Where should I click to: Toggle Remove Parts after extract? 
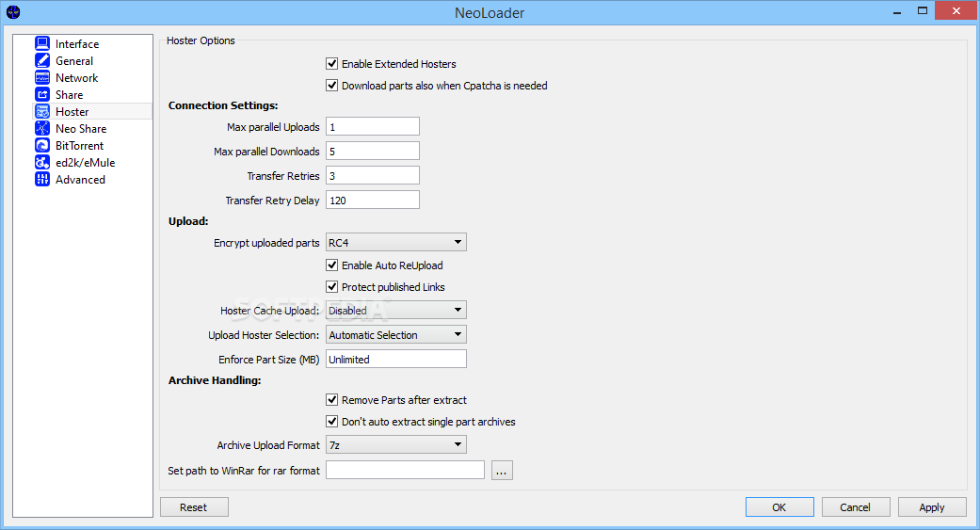332,399
